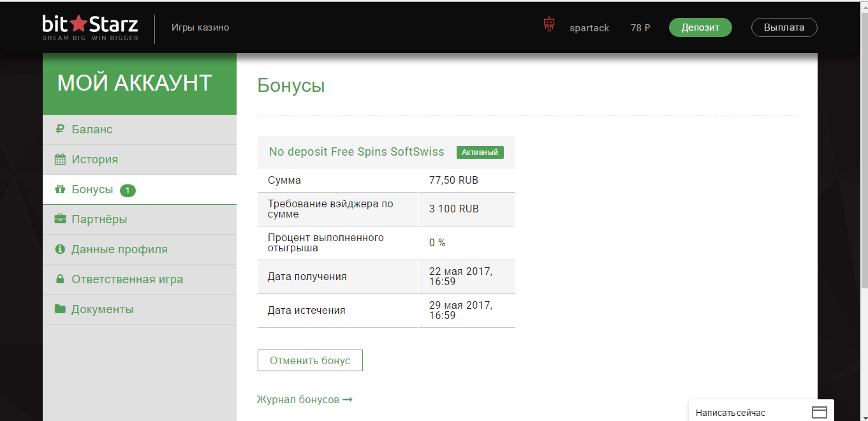Click Отменить бонус button
Image resolution: width=868 pixels, height=421 pixels.
(310, 360)
